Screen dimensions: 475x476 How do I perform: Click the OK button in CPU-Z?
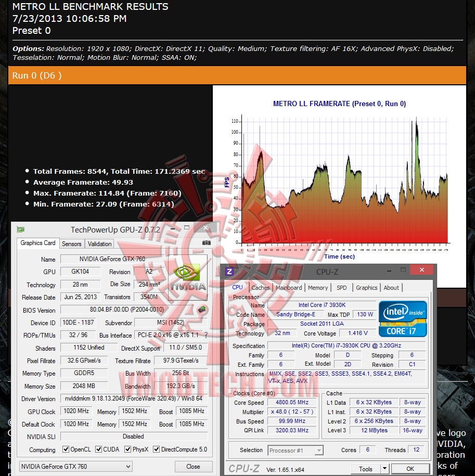(x=410, y=469)
